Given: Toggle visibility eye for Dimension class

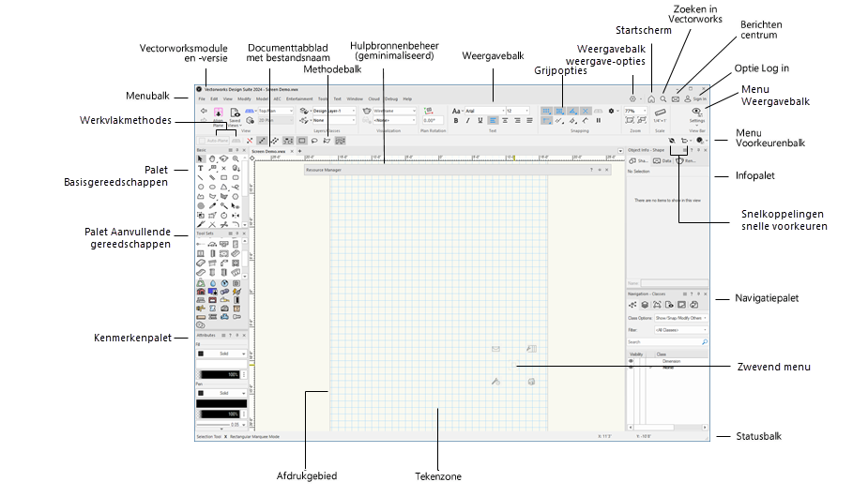Looking at the screenshot, I should pos(631,360).
